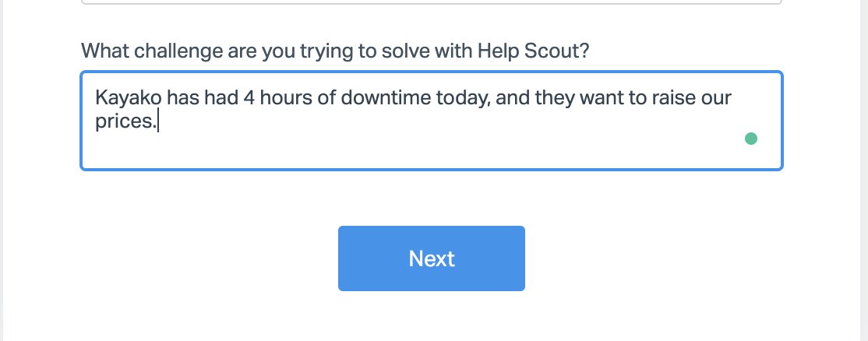Image resolution: width=868 pixels, height=341 pixels.
Task: Put cursor on the word "hours"
Action: (283, 99)
